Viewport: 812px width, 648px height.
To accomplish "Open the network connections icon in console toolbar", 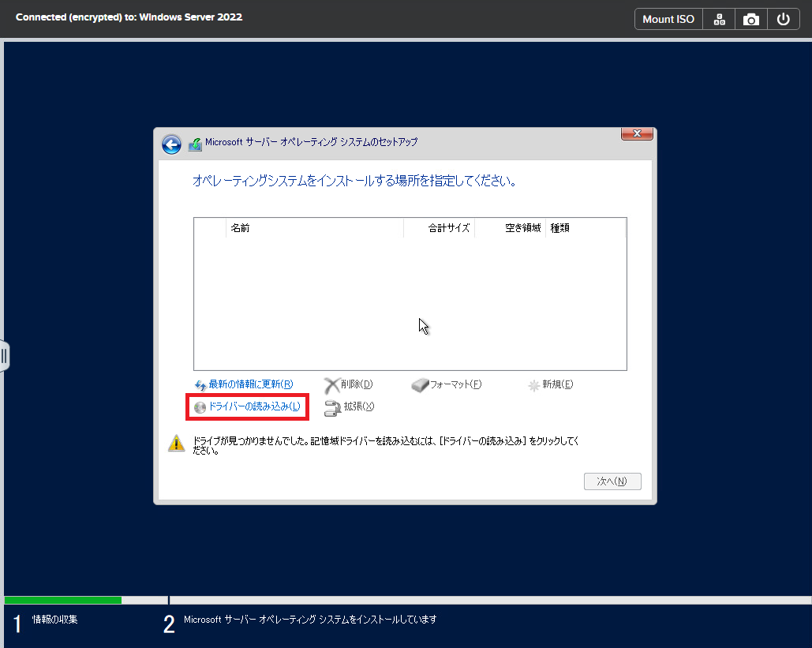I will [x=719, y=19].
